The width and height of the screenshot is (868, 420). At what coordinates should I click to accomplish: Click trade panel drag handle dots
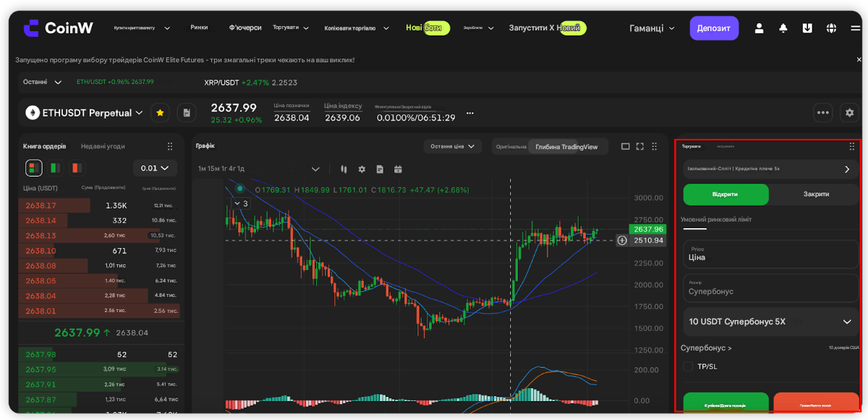click(851, 146)
